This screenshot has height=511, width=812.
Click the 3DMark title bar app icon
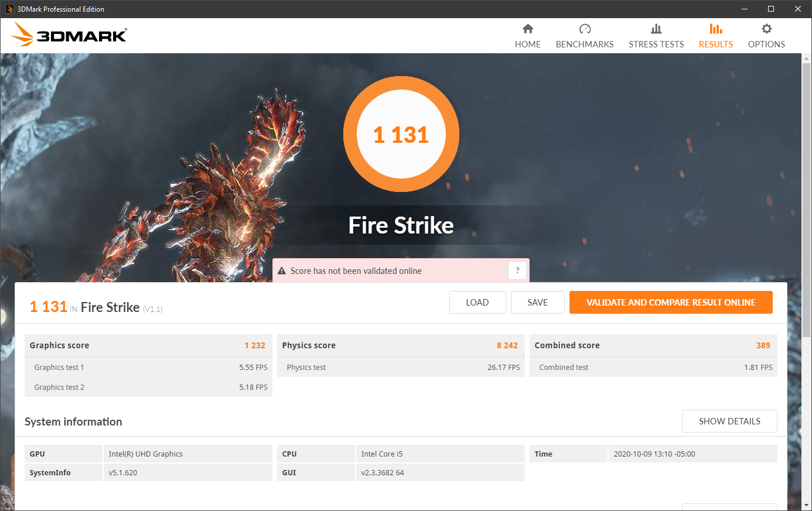click(x=9, y=9)
